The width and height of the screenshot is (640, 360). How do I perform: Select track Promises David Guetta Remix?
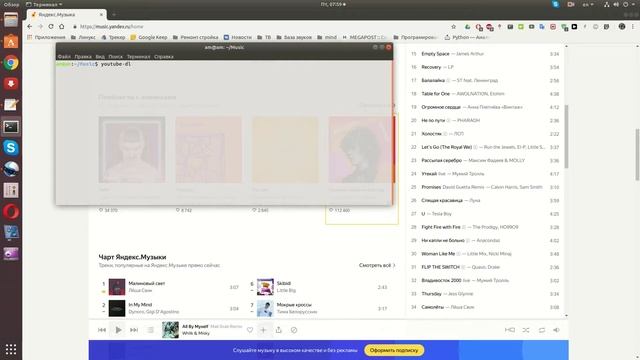point(485,187)
